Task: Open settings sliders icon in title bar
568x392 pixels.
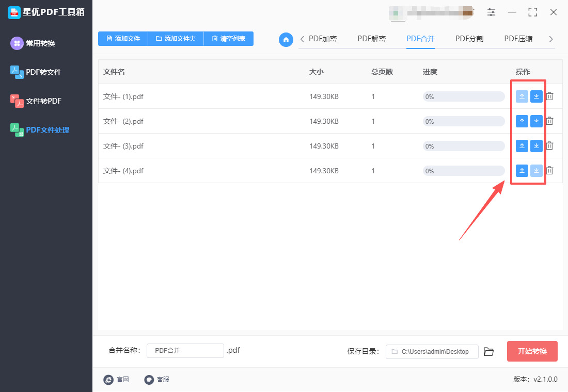Action: pos(491,12)
